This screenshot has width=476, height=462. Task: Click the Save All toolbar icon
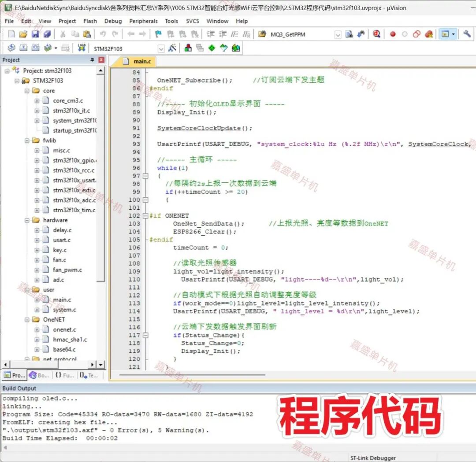47,34
